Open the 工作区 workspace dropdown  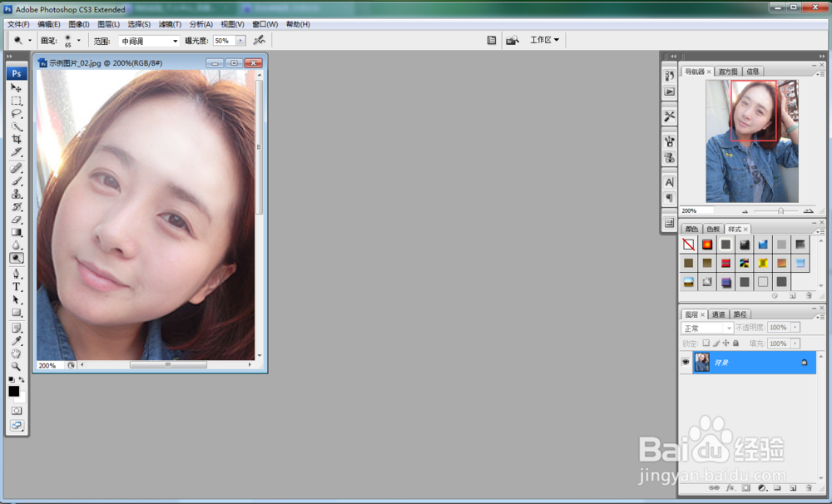point(544,40)
